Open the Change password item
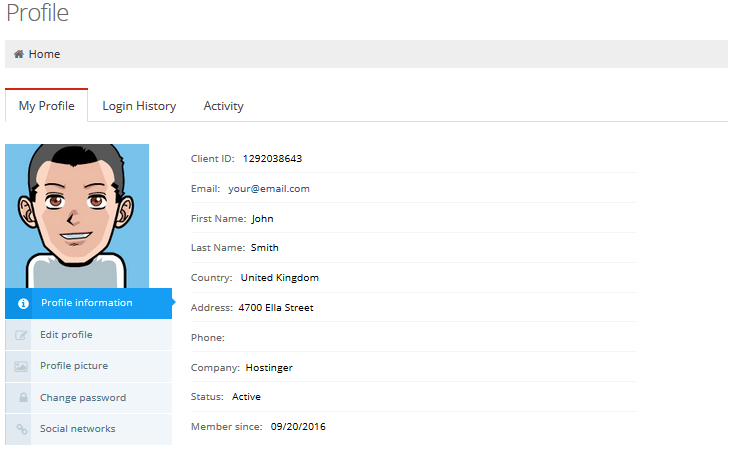 coord(89,398)
